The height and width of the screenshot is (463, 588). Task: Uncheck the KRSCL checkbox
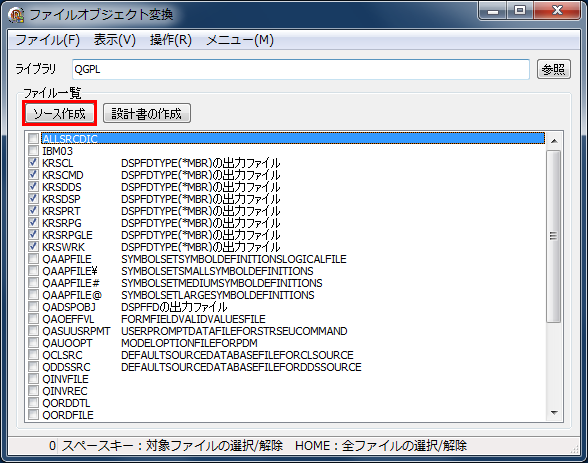(x=33, y=162)
